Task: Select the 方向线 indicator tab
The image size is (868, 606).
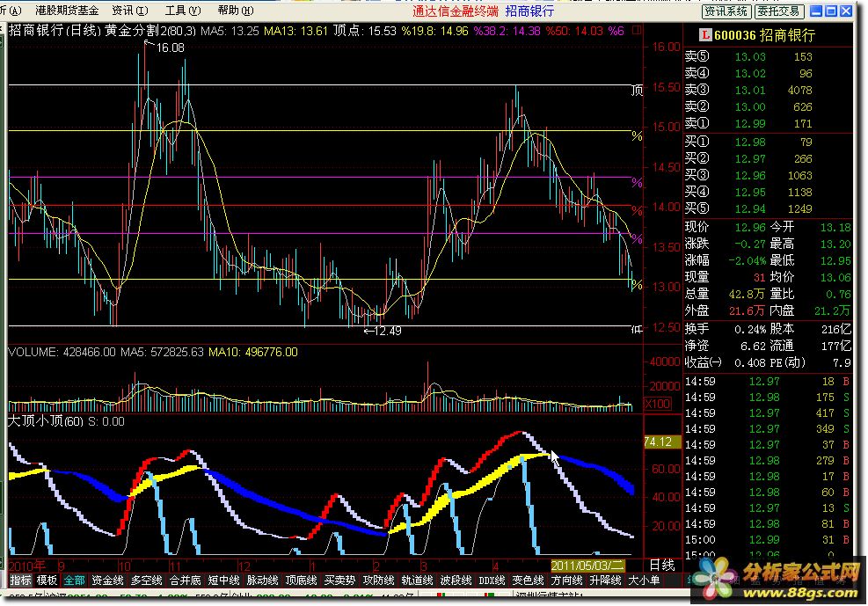Action: tap(567, 580)
